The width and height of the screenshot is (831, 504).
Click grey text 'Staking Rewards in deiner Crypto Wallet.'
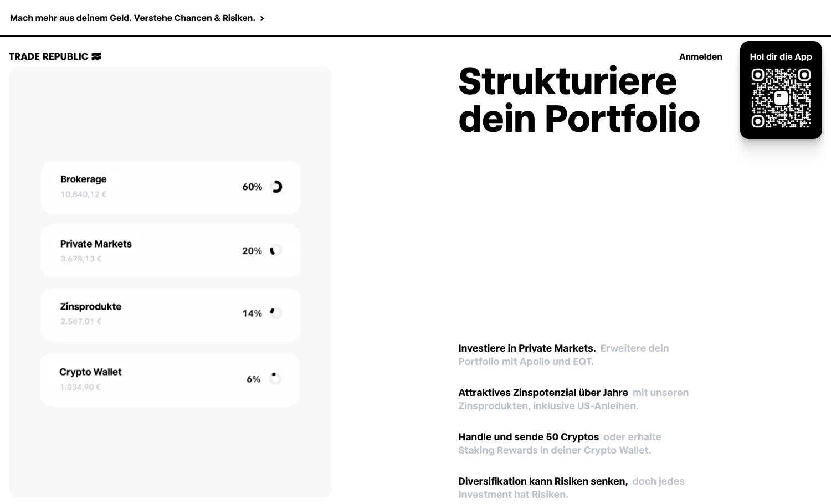coord(555,450)
